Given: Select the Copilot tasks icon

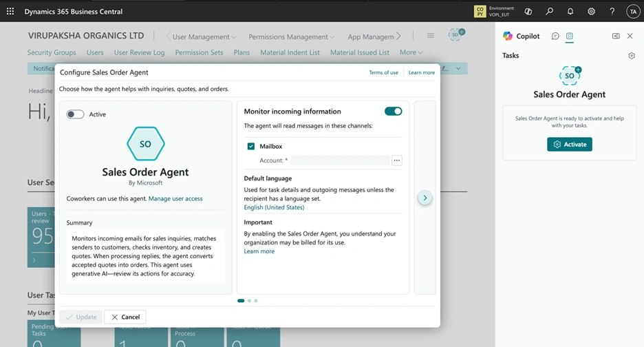Looking at the screenshot, I should [x=569, y=36].
